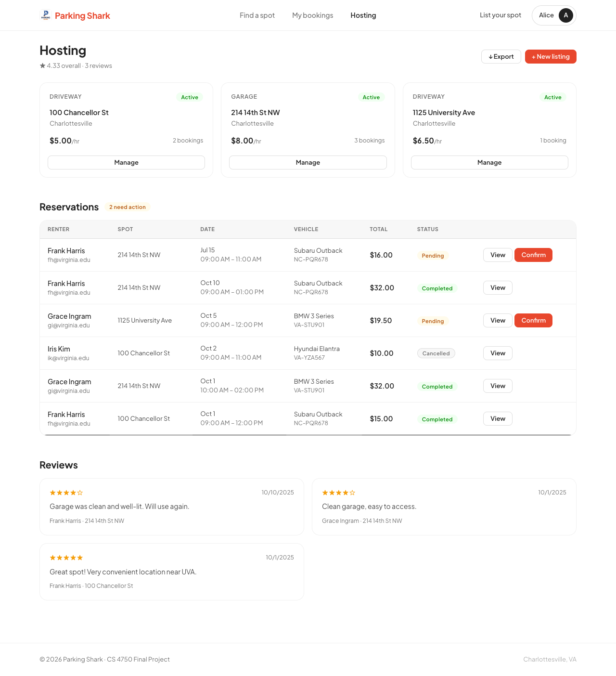
Task: Click the BMW 3 Series on Oct 5 row
Action: click(x=314, y=316)
